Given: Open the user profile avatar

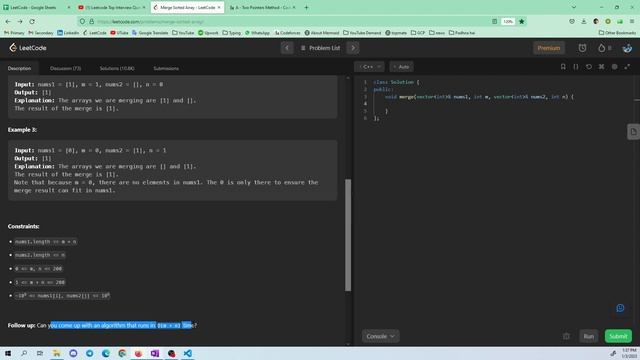Looking at the screenshot, I should click(627, 48).
